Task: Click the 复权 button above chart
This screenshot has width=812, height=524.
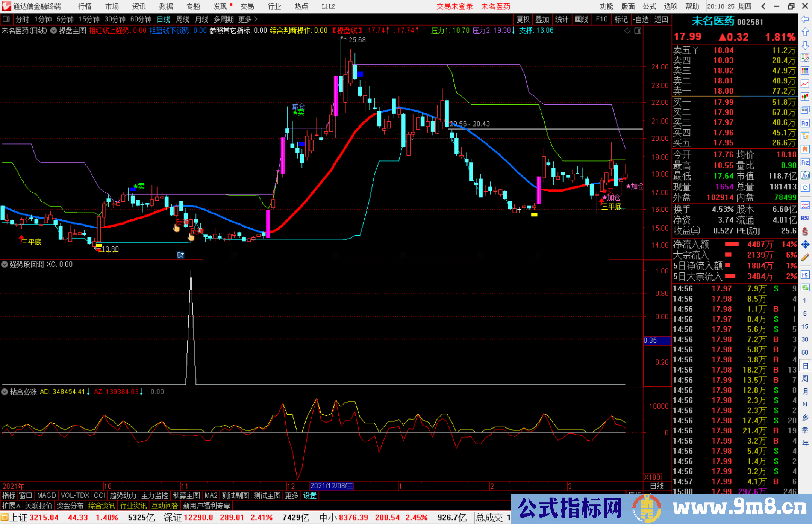Action: pos(523,19)
